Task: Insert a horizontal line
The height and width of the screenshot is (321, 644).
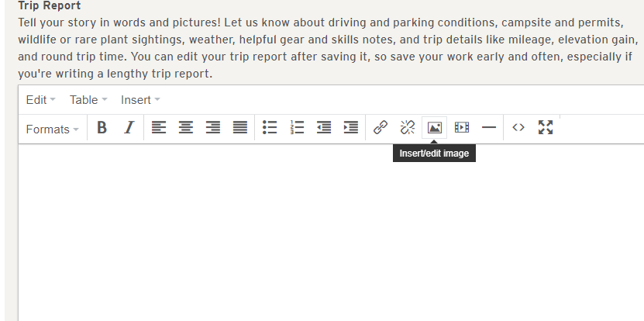Action: pyautogui.click(x=489, y=129)
